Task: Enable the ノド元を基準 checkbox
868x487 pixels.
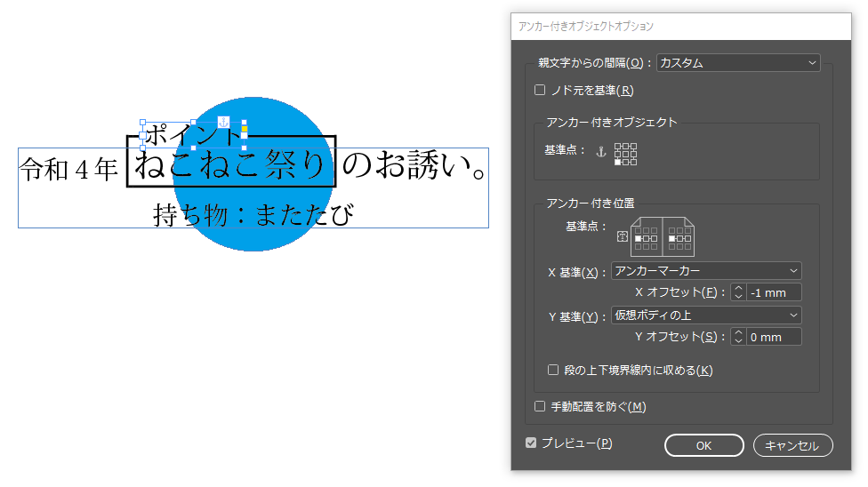Action: tap(540, 90)
